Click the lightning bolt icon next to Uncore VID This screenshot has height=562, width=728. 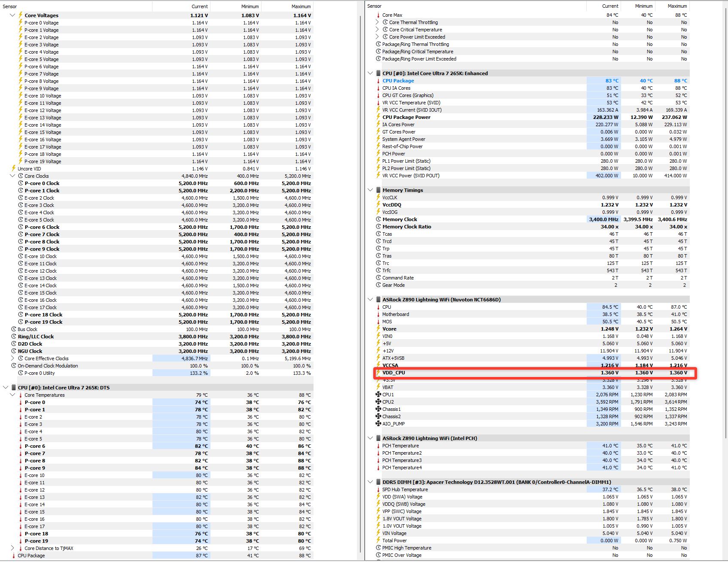click(13, 168)
